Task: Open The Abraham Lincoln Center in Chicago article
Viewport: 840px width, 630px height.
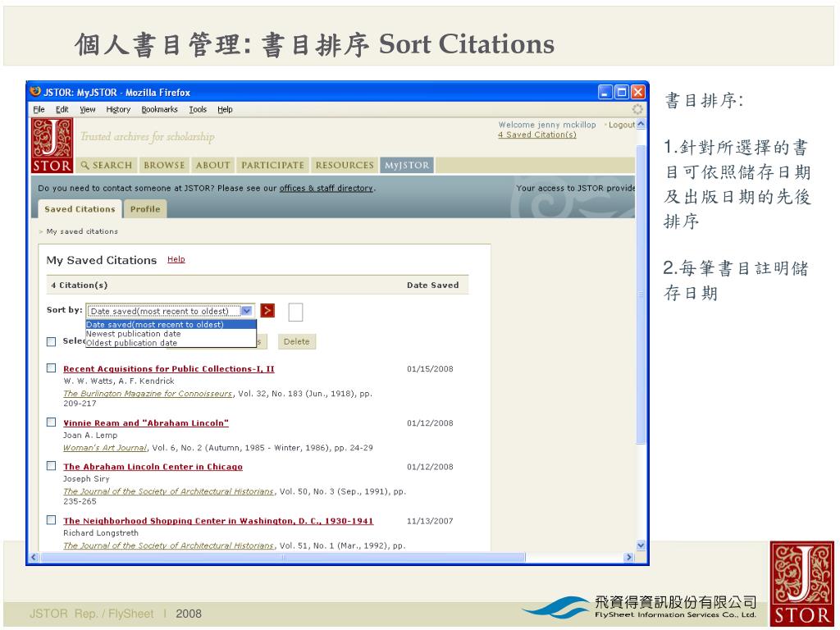Action: tap(153, 467)
